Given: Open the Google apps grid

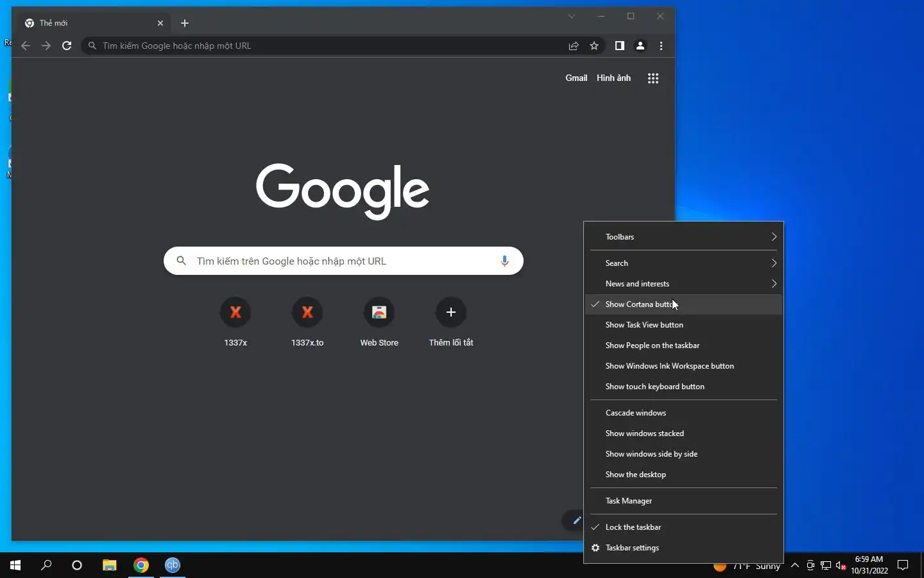Looking at the screenshot, I should click(x=653, y=78).
